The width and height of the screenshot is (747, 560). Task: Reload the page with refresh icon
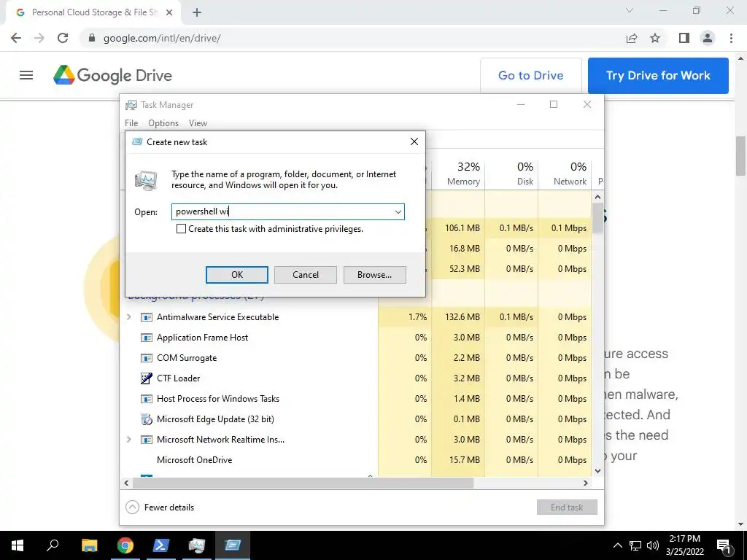[63, 38]
